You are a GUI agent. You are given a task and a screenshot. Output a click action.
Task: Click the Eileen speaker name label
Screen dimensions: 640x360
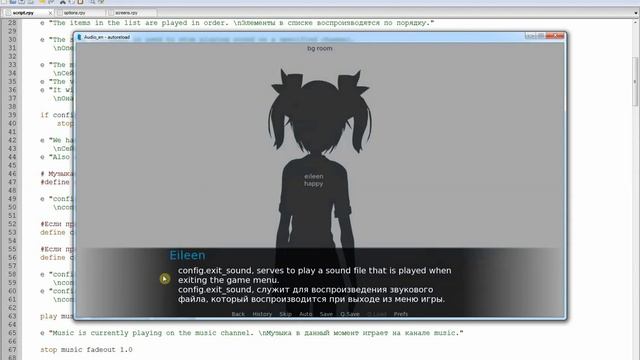tap(187, 255)
